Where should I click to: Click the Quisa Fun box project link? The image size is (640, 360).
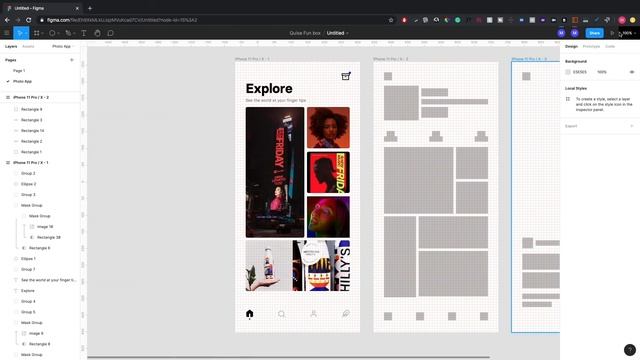(305, 33)
